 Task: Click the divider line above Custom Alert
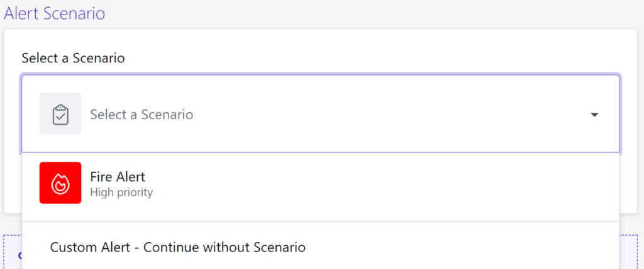pyautogui.click(x=320, y=222)
